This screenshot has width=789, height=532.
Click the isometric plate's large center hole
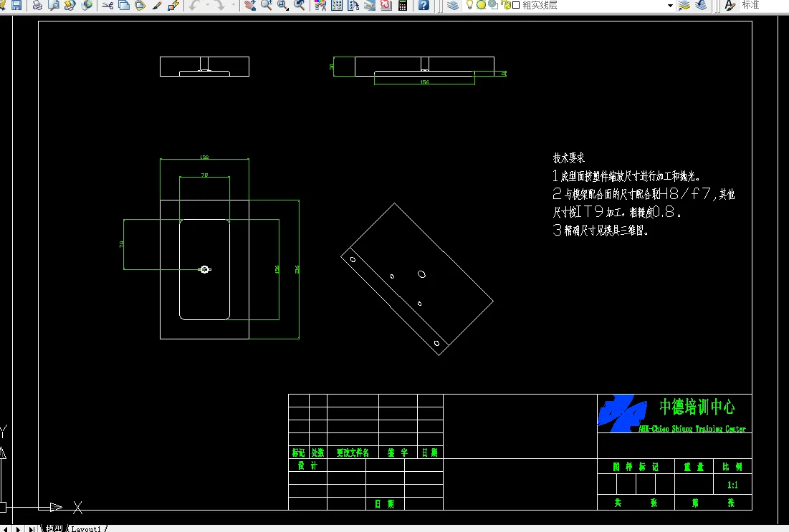421,274
